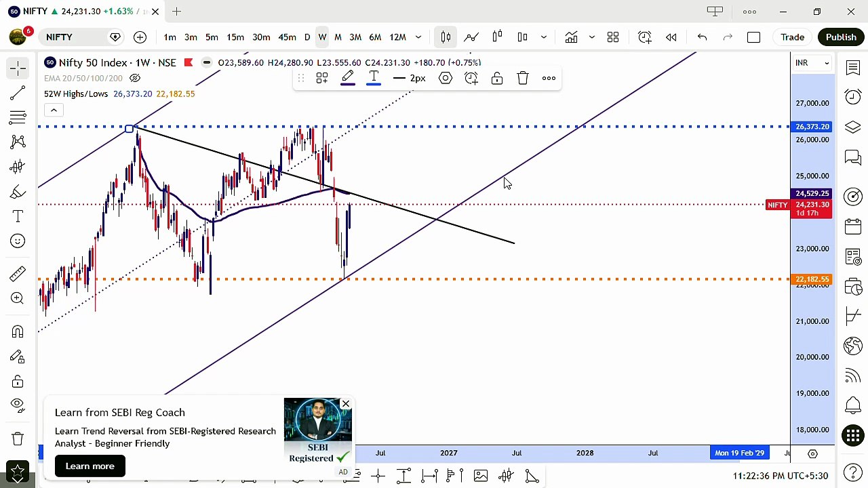Click the Learn more ad button

[90, 466]
